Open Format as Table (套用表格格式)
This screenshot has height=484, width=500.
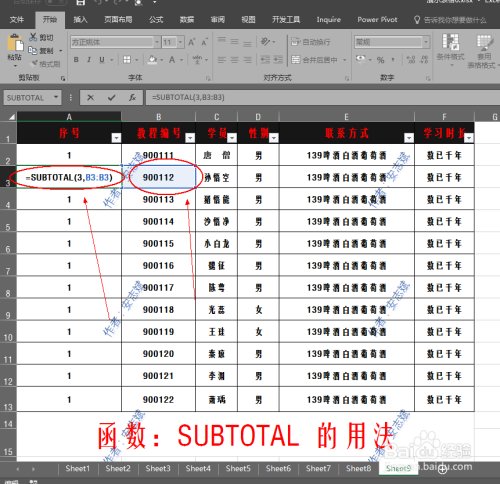click(x=484, y=51)
